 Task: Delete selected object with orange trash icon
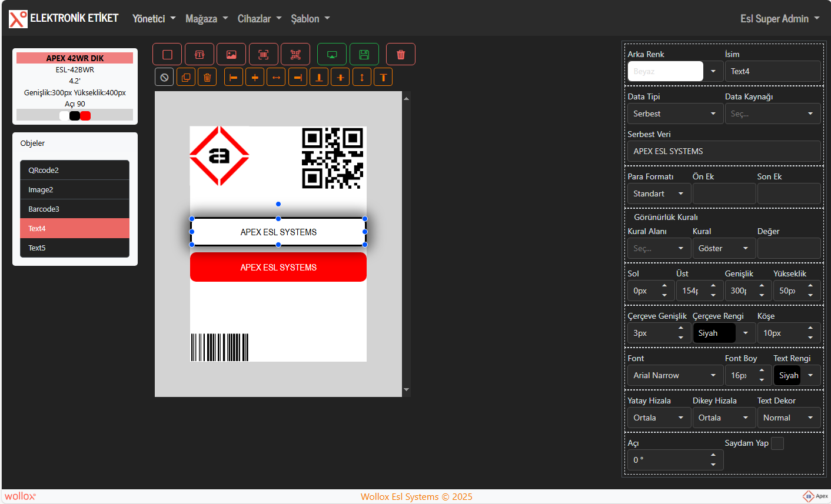(x=207, y=77)
